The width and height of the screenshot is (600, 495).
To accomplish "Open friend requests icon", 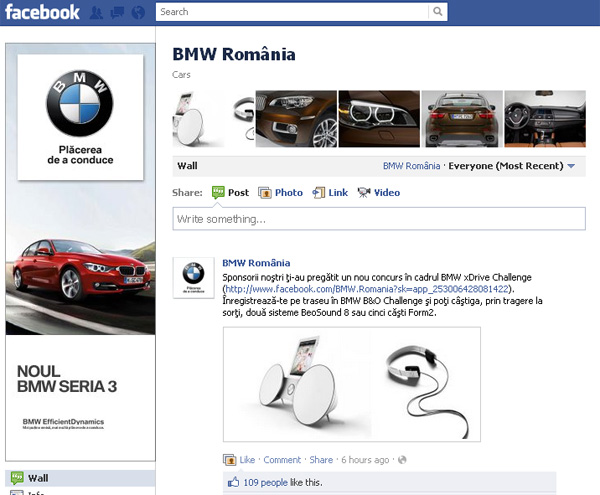I will pyautogui.click(x=97, y=13).
